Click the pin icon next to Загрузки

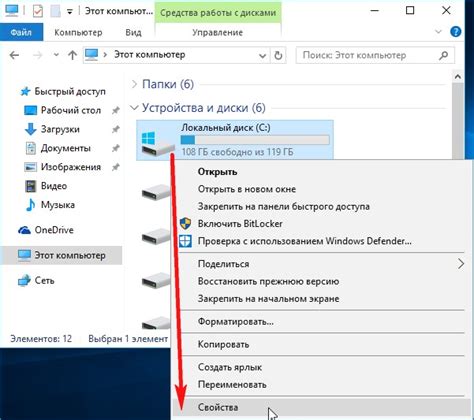pyautogui.click(x=115, y=129)
